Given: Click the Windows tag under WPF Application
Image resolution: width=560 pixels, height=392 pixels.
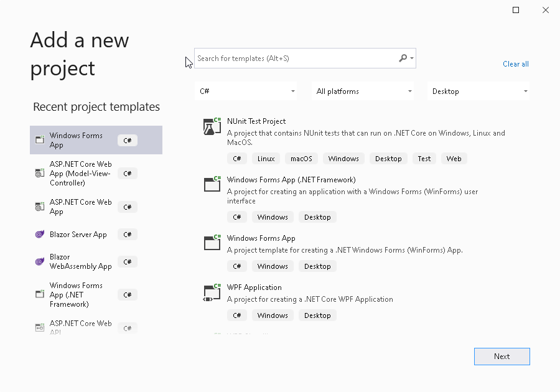Looking at the screenshot, I should (x=272, y=315).
